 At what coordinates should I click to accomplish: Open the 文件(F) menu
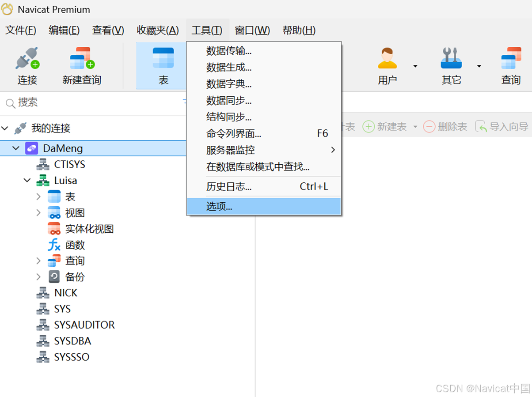click(21, 30)
